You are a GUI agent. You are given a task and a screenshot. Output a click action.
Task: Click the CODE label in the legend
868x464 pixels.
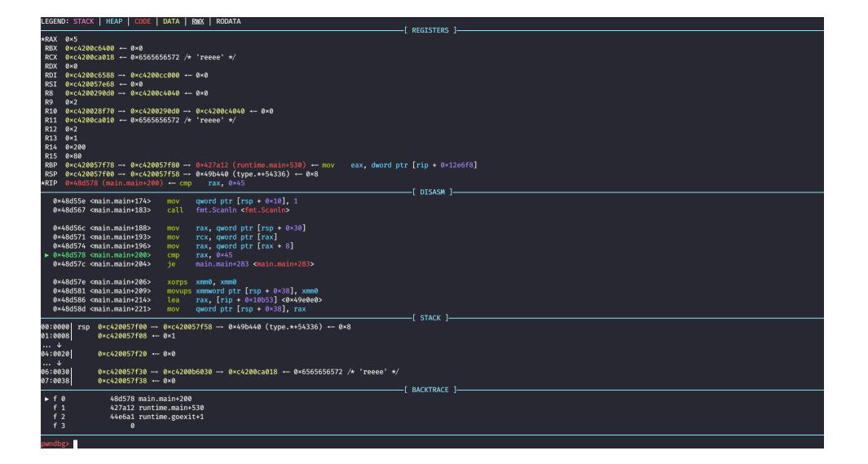click(x=143, y=21)
